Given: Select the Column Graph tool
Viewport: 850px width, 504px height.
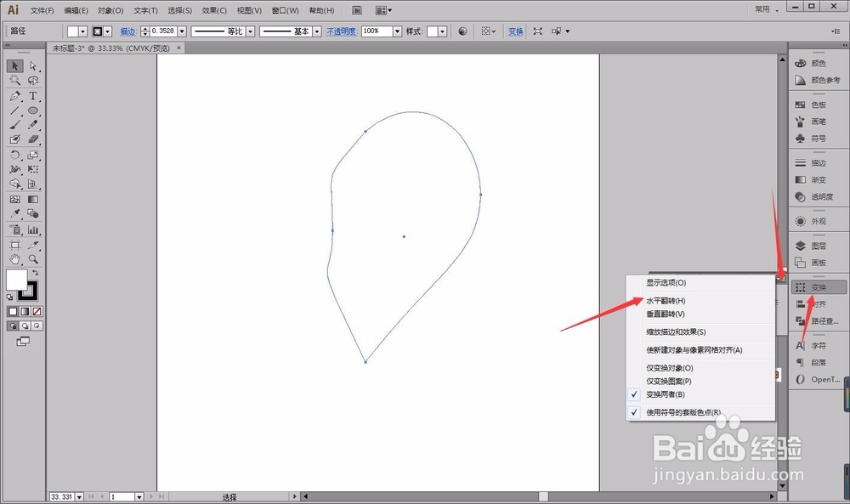Looking at the screenshot, I should (33, 229).
